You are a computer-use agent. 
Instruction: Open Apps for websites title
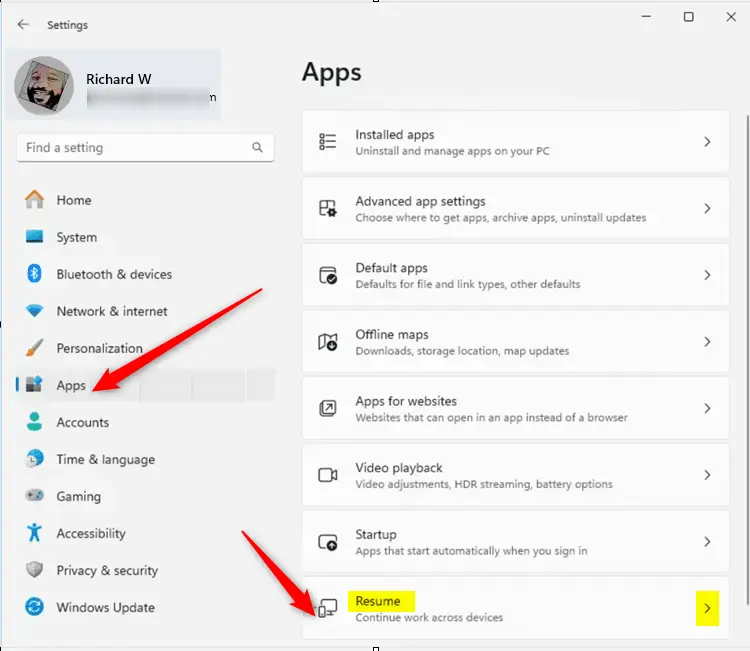(406, 401)
